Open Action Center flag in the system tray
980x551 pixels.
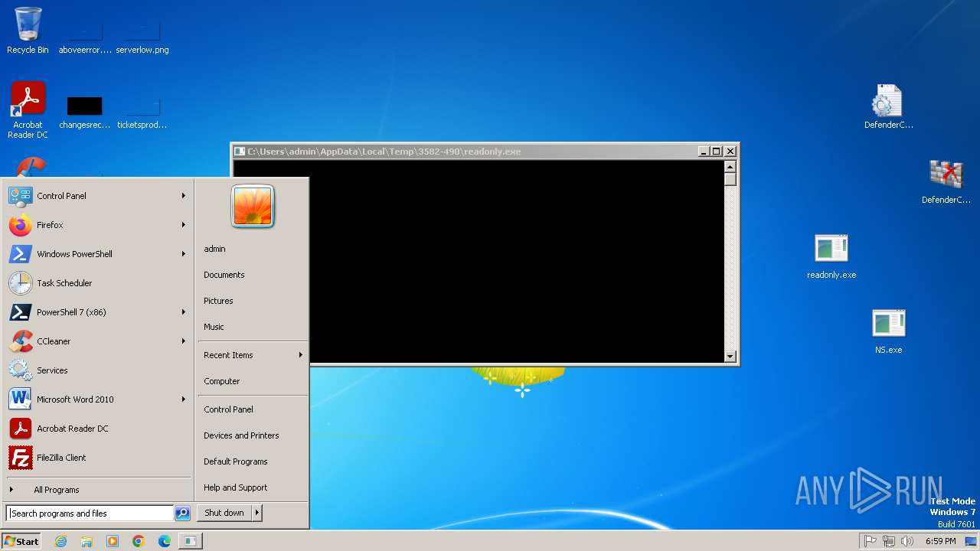pos(870,541)
